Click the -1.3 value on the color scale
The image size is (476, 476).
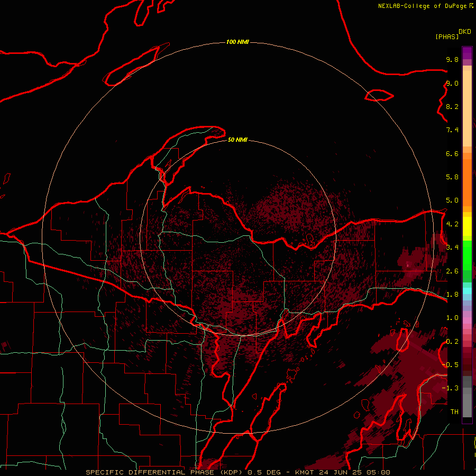tap(450, 388)
